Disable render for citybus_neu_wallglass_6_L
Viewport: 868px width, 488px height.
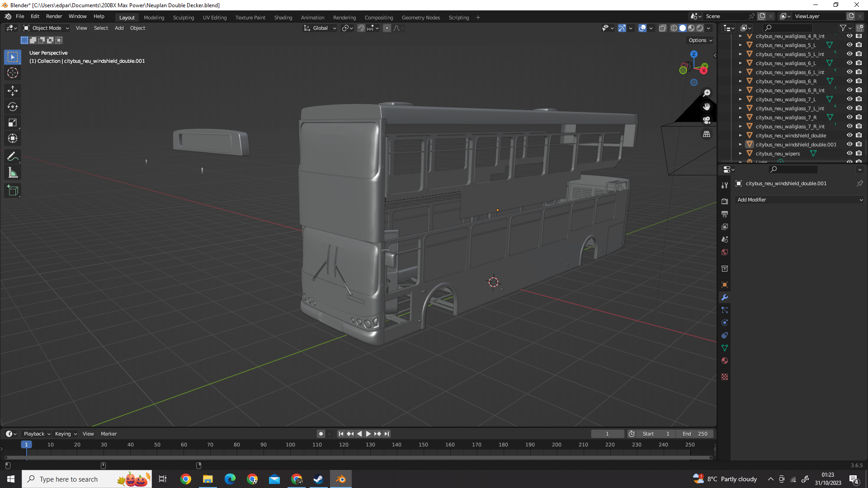tap(859, 63)
